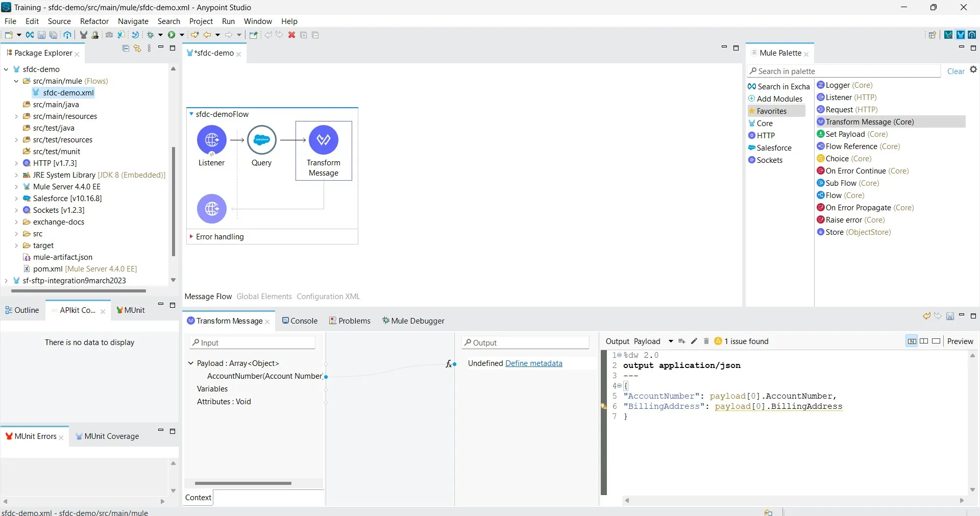Viewport: 980px width, 516px height.
Task: Open the API Design perspective icon
Action: click(972, 35)
